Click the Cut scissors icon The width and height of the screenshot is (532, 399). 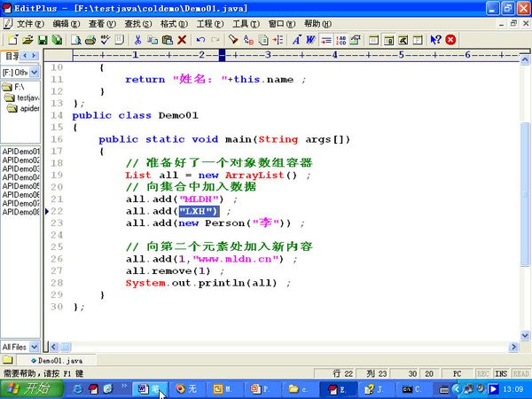[x=138, y=40]
